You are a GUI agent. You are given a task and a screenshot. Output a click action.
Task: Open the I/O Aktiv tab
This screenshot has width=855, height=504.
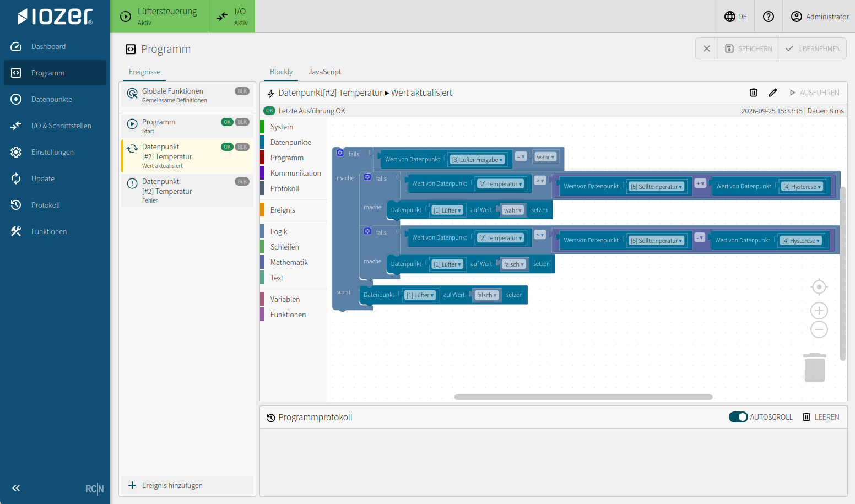click(x=232, y=17)
